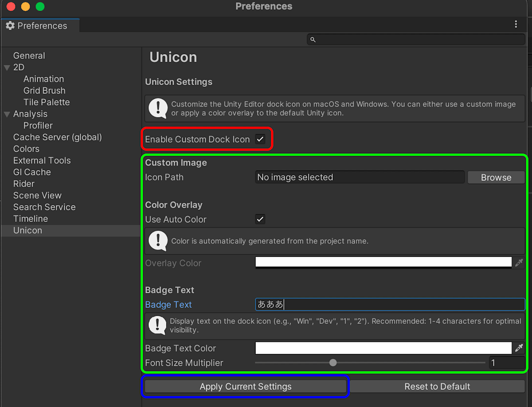Select the Search Service section
532x407 pixels.
(x=44, y=207)
